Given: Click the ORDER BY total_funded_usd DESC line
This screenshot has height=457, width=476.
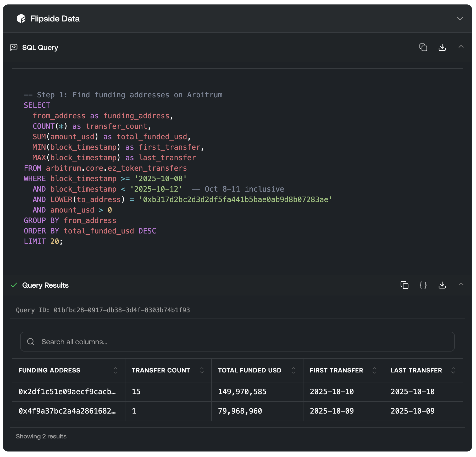Looking at the screenshot, I should click(90, 231).
